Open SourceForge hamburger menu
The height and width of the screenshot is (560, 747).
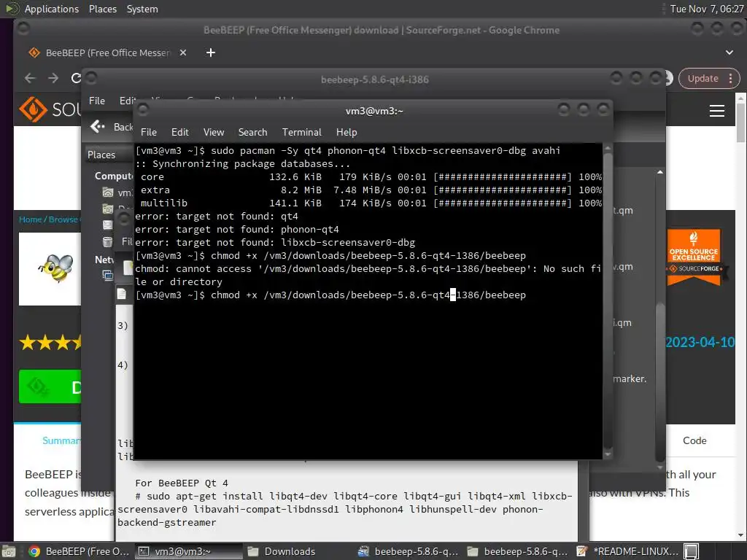point(717,111)
